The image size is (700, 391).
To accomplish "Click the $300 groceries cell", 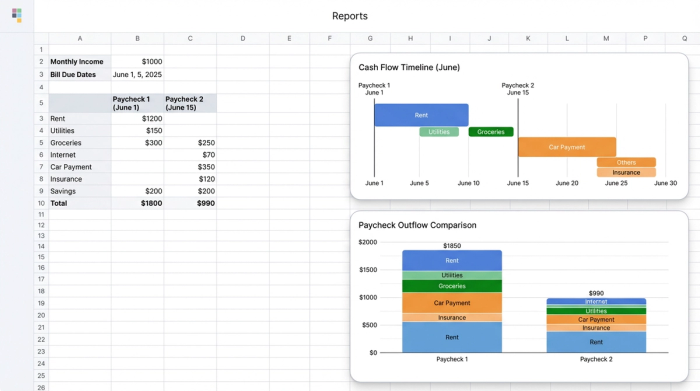I will click(x=138, y=143).
